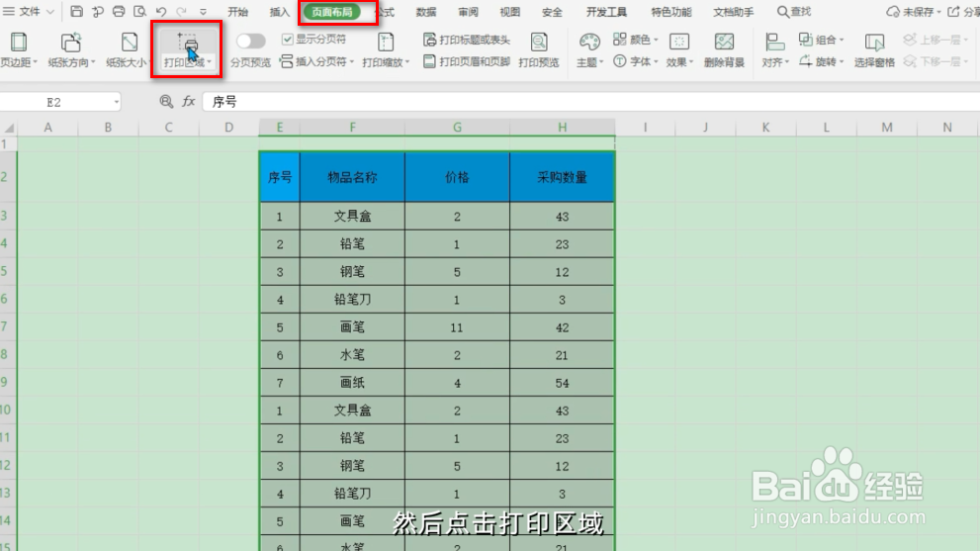The height and width of the screenshot is (551, 980).
Task: Click the 打印区域 print area button
Action: tap(187, 50)
